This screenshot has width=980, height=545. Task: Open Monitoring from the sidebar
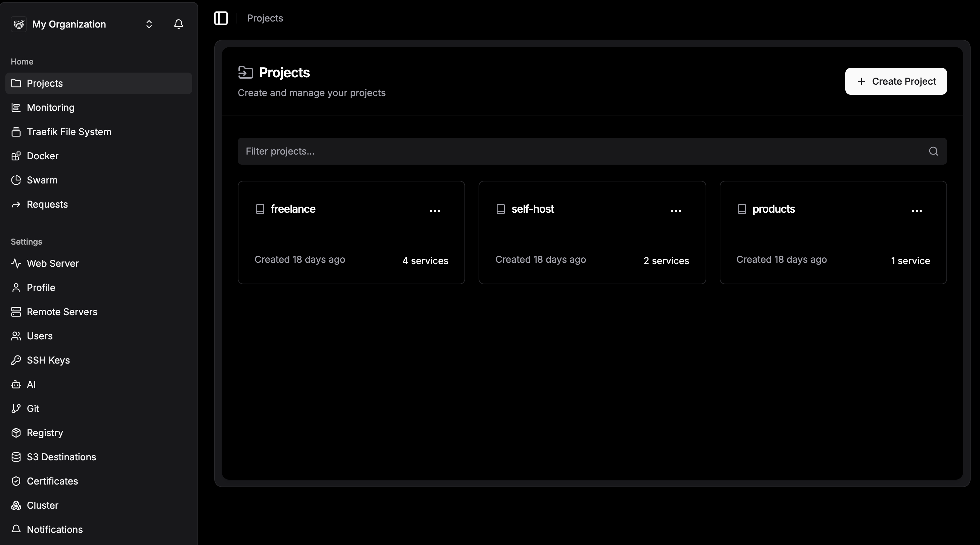(x=51, y=108)
